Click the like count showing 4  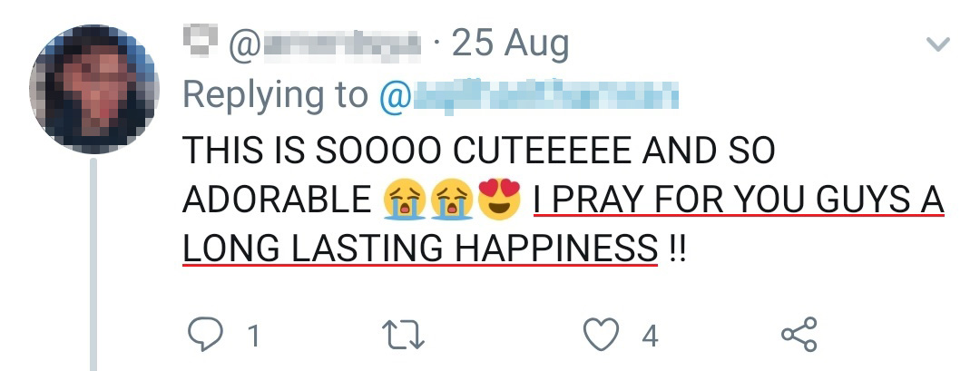point(650,337)
